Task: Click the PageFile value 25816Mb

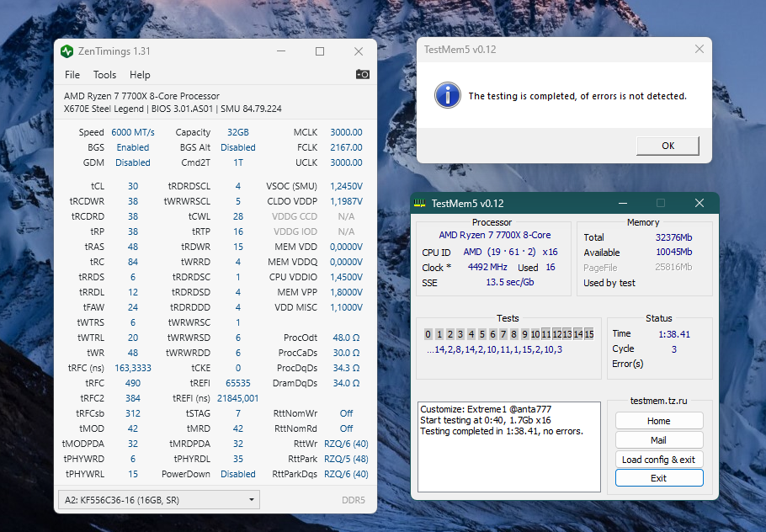Action: (x=673, y=267)
